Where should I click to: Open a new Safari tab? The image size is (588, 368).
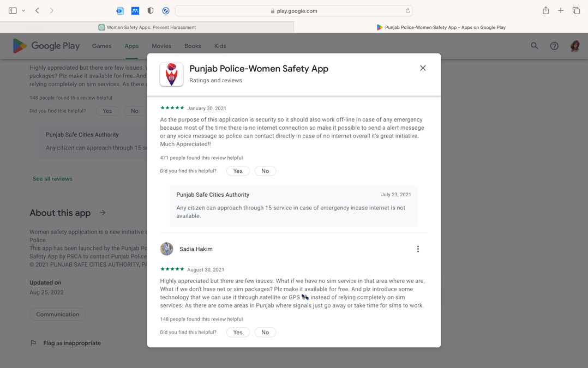click(561, 11)
